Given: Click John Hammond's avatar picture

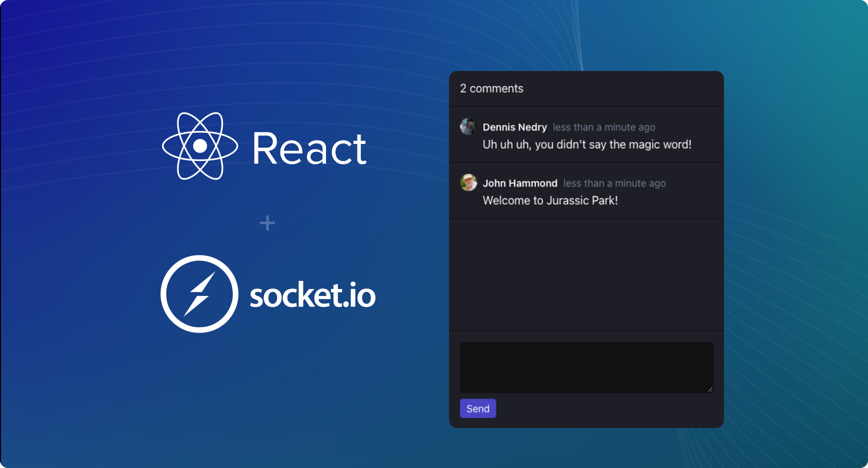Looking at the screenshot, I should pos(468,182).
